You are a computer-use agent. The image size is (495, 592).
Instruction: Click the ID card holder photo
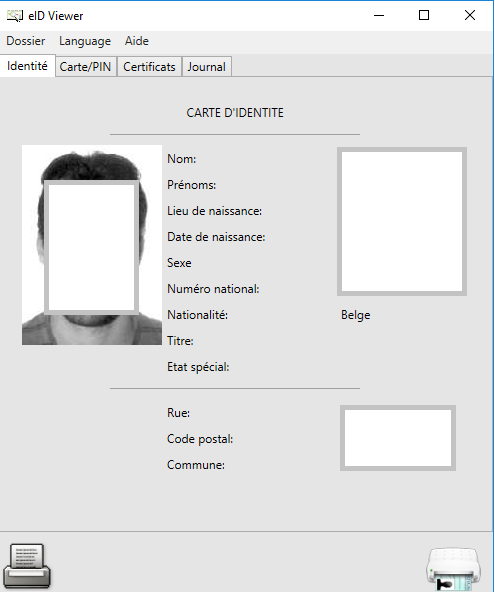[92, 245]
